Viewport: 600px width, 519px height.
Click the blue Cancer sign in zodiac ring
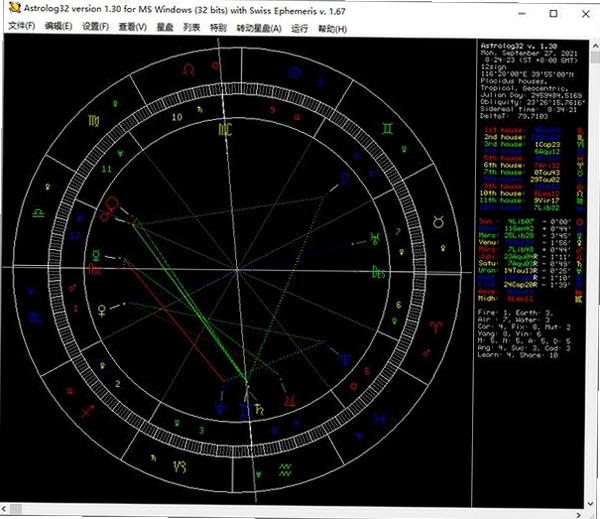coord(295,72)
